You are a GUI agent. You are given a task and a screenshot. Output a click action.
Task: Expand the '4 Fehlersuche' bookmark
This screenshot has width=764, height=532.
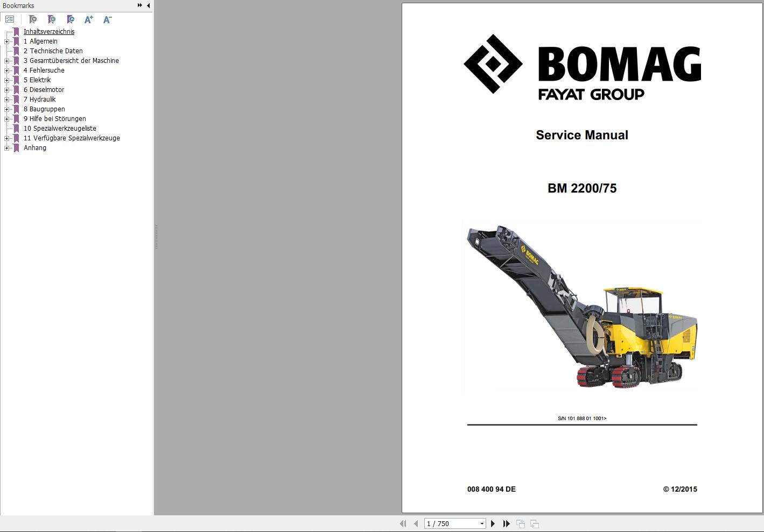coord(6,70)
